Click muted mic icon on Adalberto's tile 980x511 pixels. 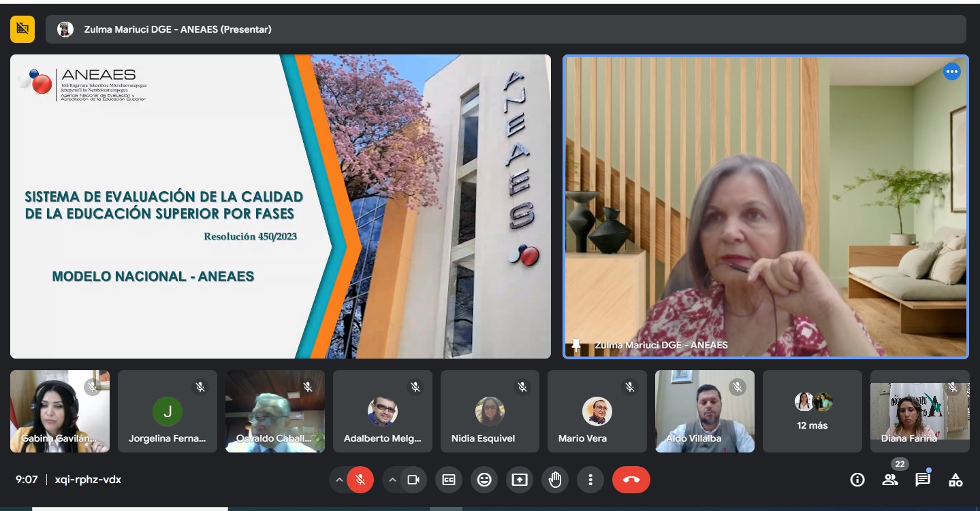pyautogui.click(x=415, y=386)
